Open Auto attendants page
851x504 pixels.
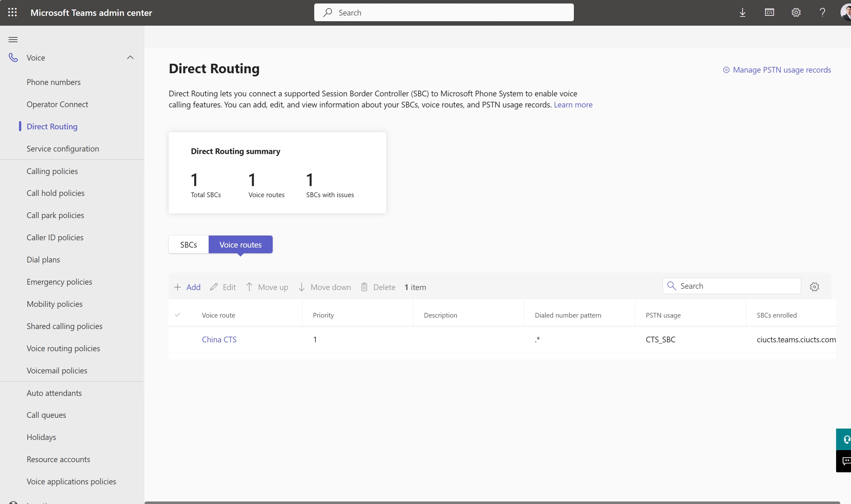(x=54, y=393)
